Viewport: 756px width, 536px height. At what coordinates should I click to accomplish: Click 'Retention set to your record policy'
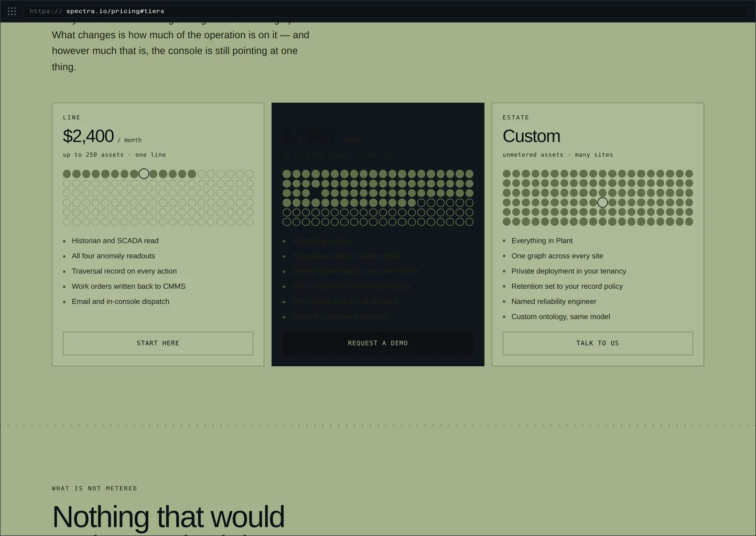[x=567, y=287]
